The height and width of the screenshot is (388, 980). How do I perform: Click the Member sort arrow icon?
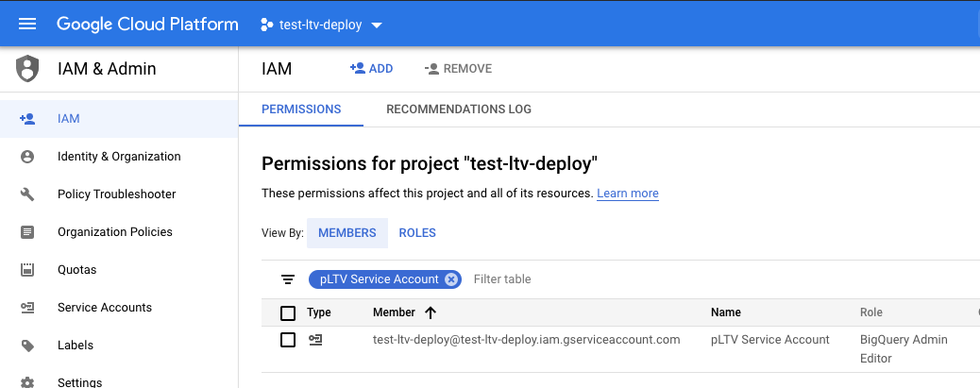click(431, 312)
